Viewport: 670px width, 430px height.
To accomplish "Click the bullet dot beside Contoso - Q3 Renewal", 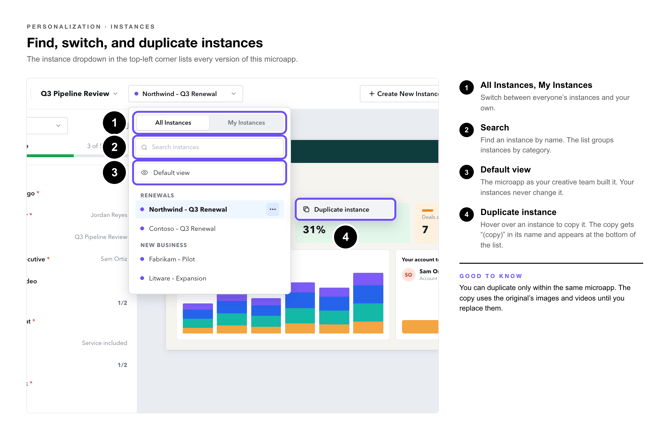I will click(x=142, y=229).
